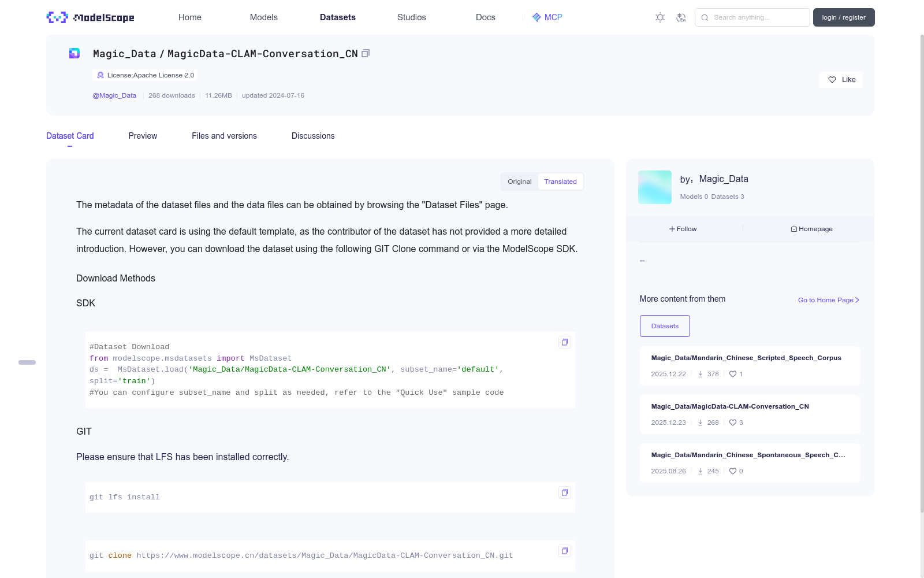Switch dataset card to Original language

click(520, 181)
